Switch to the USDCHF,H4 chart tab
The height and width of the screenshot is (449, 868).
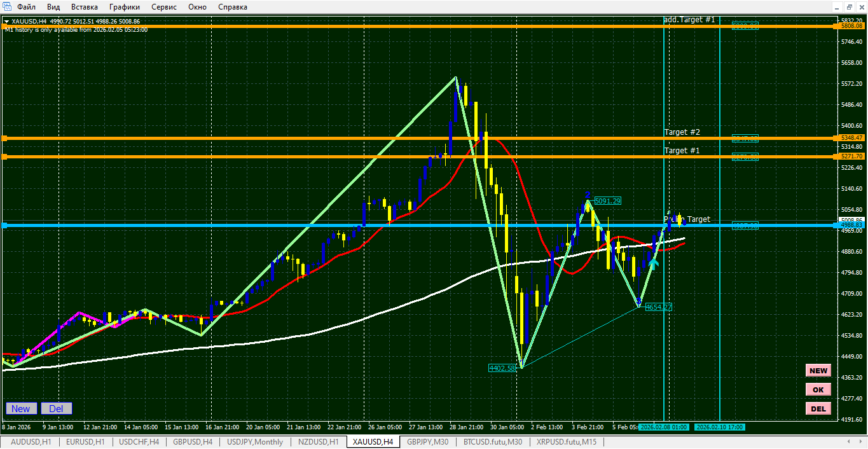tap(141, 442)
